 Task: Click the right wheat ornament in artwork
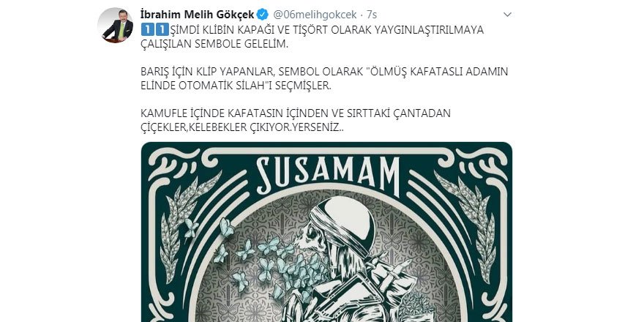(x=468, y=226)
